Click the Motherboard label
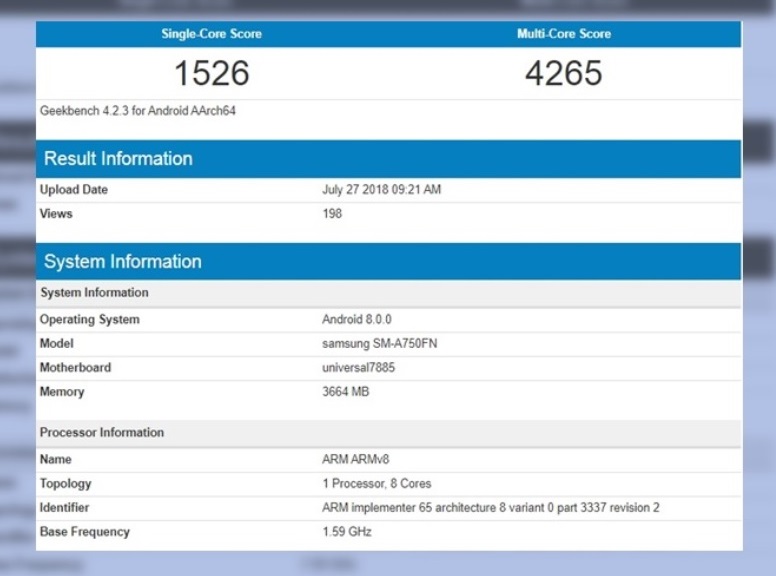Viewport: 776px width, 576px height. (75, 368)
